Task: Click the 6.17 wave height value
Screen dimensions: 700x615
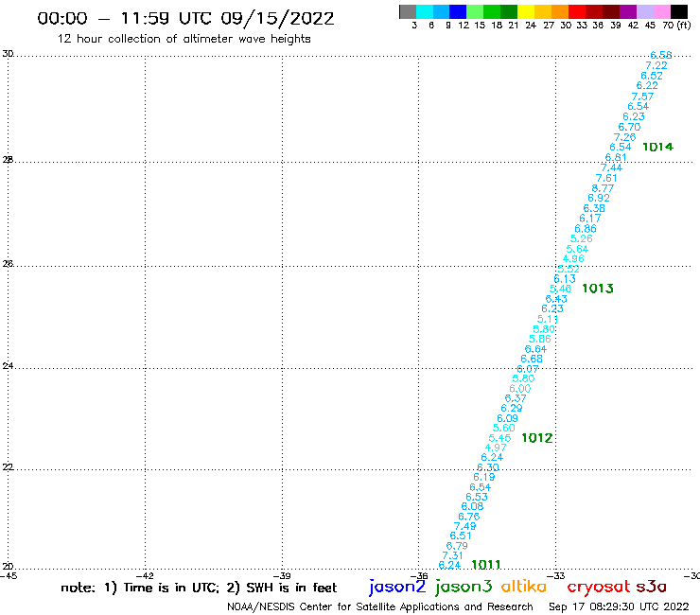Action: pos(590,219)
